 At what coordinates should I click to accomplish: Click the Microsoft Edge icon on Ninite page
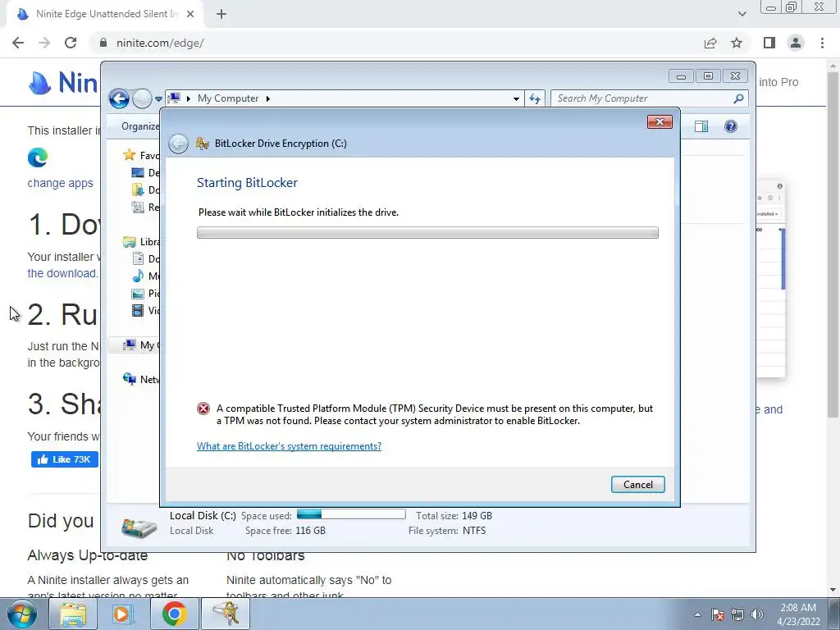[x=38, y=157]
